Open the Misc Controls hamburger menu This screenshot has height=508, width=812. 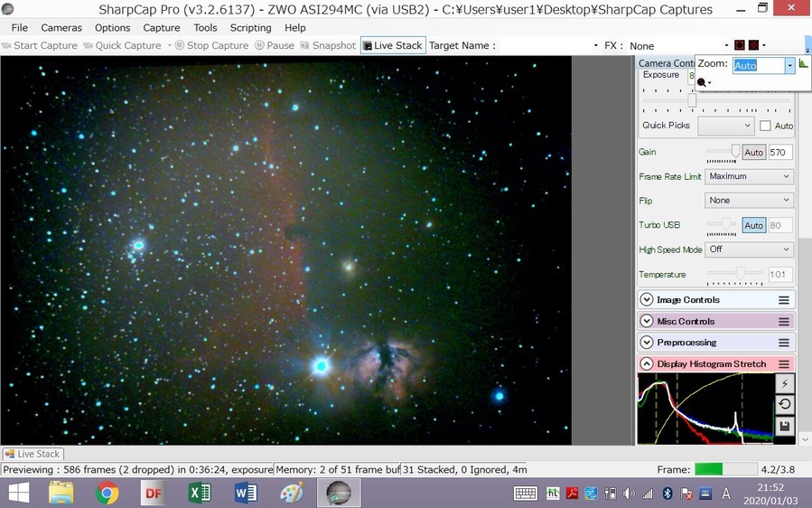coord(784,322)
